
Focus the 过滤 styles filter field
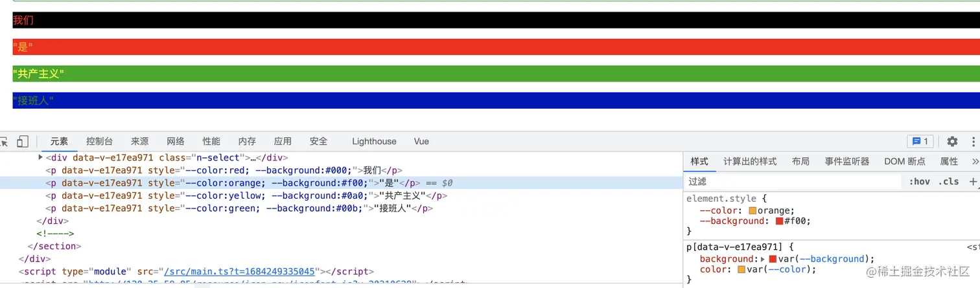click(793, 182)
